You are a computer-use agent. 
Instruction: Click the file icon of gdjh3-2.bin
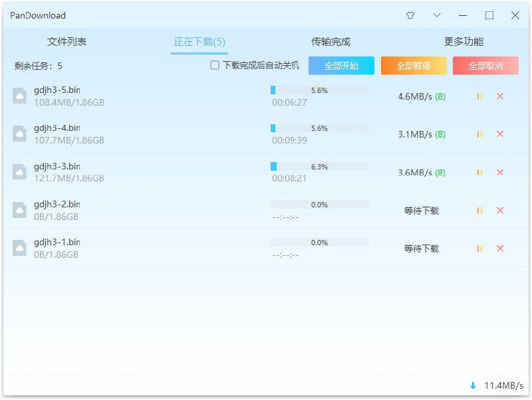pyautogui.click(x=19, y=210)
